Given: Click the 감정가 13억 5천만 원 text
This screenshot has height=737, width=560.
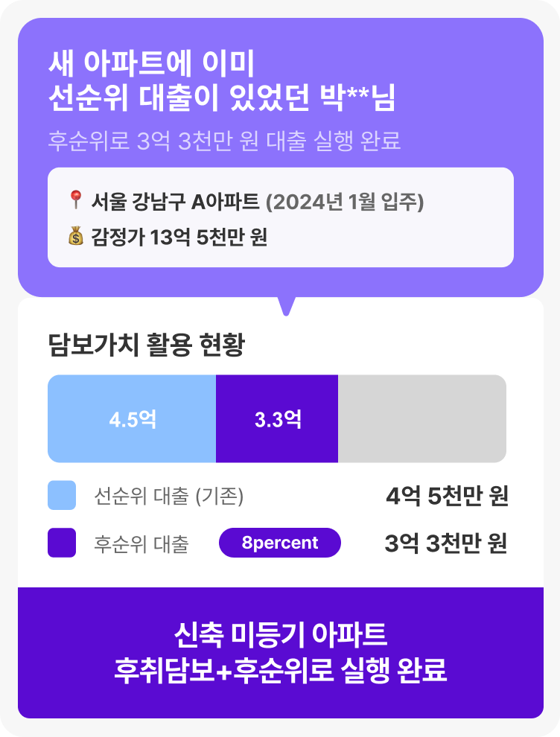Looking at the screenshot, I should 179,238.
